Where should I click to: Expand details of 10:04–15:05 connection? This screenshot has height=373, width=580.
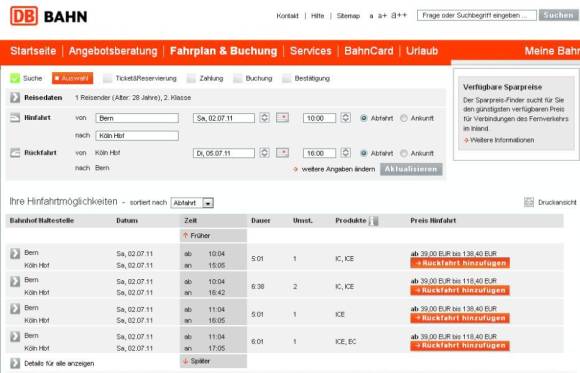(x=15, y=253)
